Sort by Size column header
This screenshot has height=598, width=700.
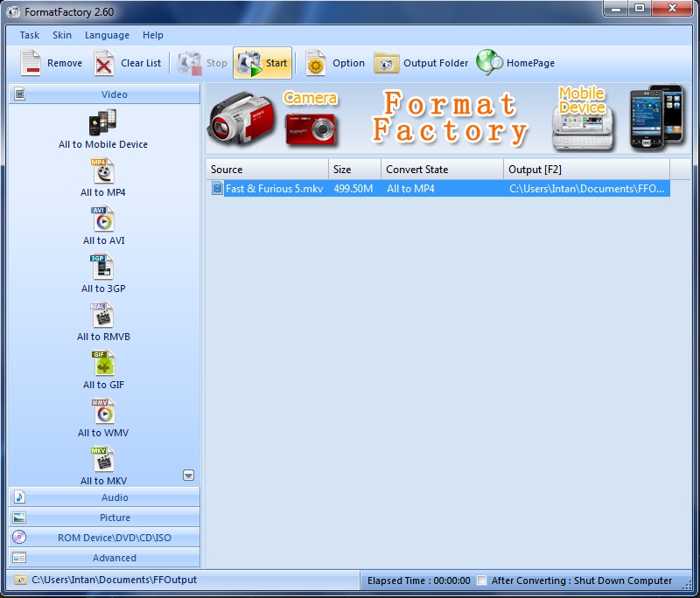(x=355, y=170)
